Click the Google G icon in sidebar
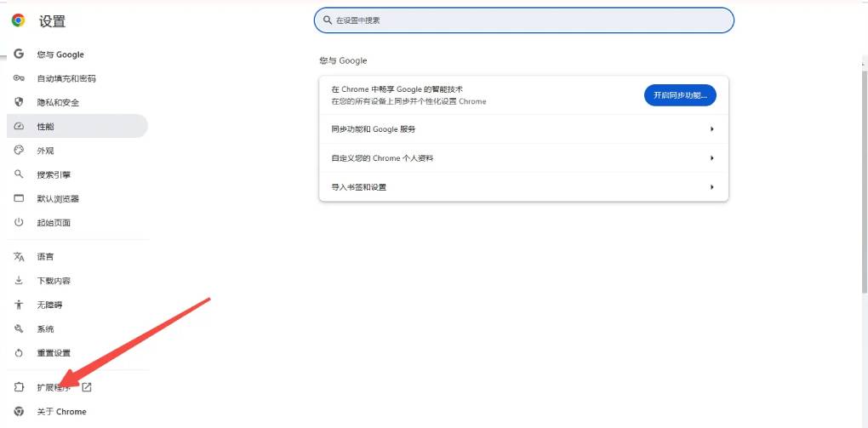 tap(19, 54)
